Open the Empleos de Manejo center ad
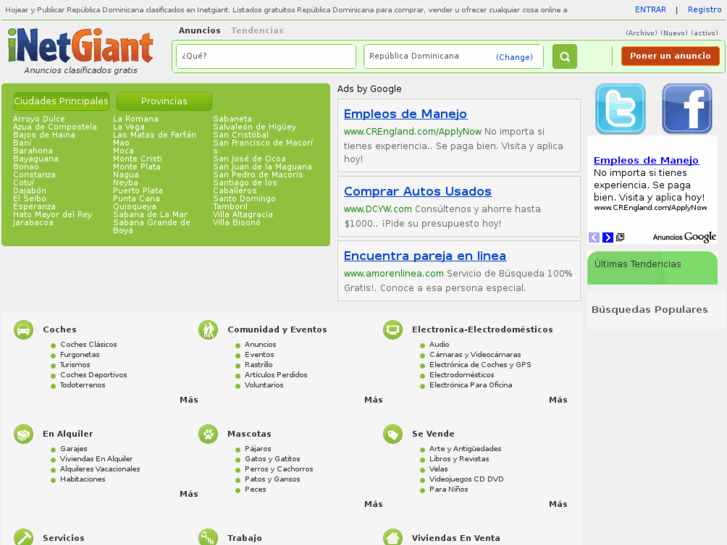Viewport: 727px width, 545px height. pos(405,114)
